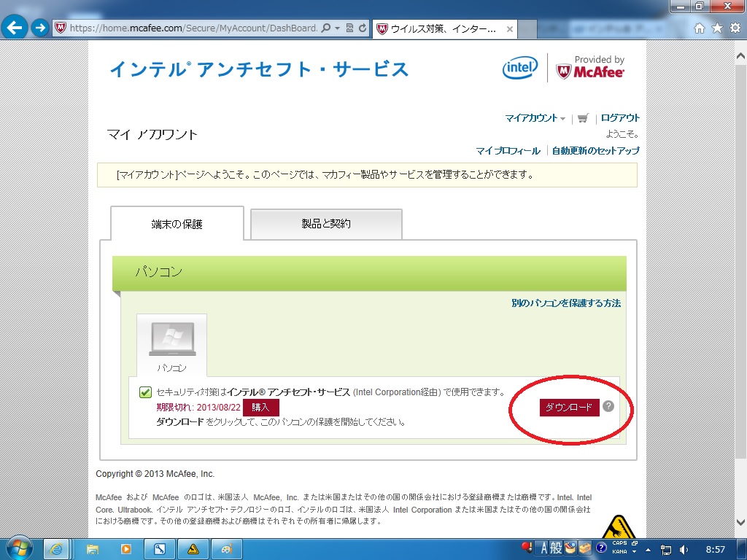Open the help question mark next to ダウンロード

pos(608,406)
